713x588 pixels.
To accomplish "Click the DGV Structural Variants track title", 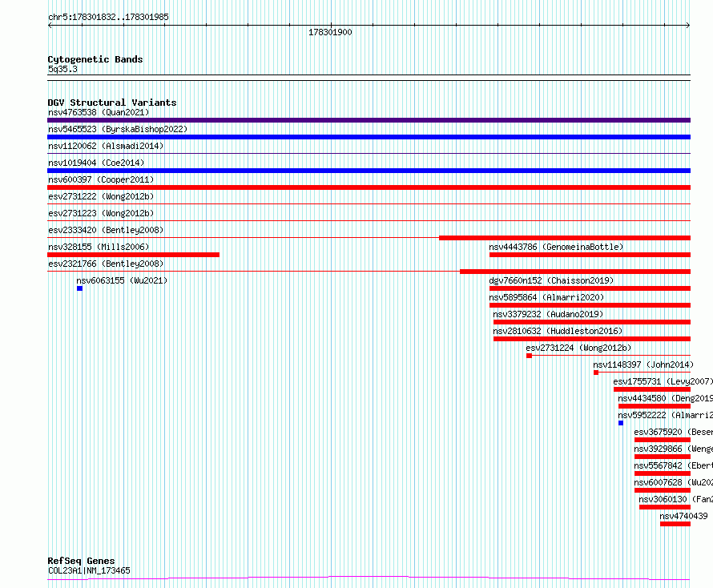I will pos(112,103).
